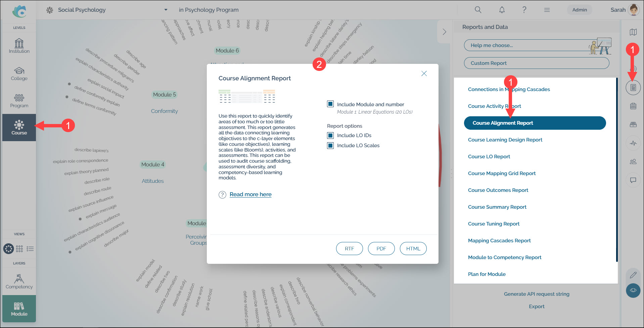The height and width of the screenshot is (328, 644).
Task: Choose Course Mapping Grid Report
Action: click(x=502, y=173)
